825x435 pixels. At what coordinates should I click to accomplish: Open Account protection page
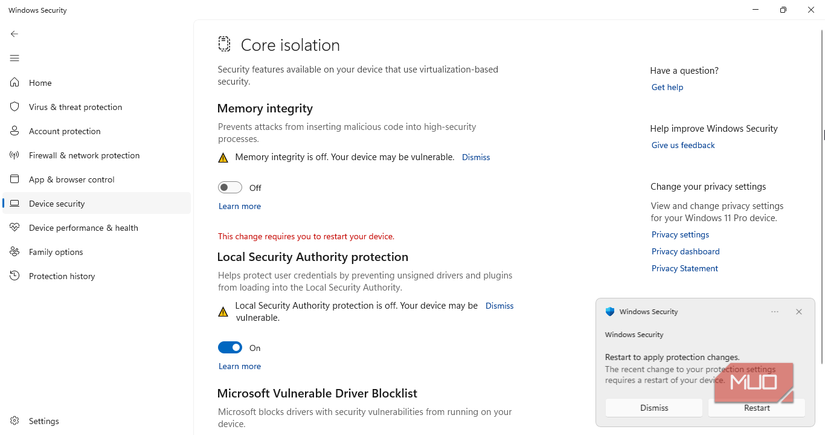point(97,131)
